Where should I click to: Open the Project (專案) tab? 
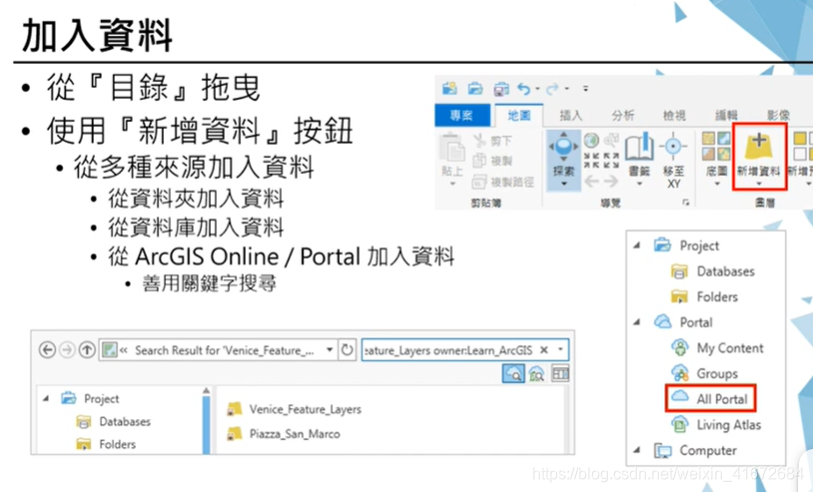coord(462,115)
